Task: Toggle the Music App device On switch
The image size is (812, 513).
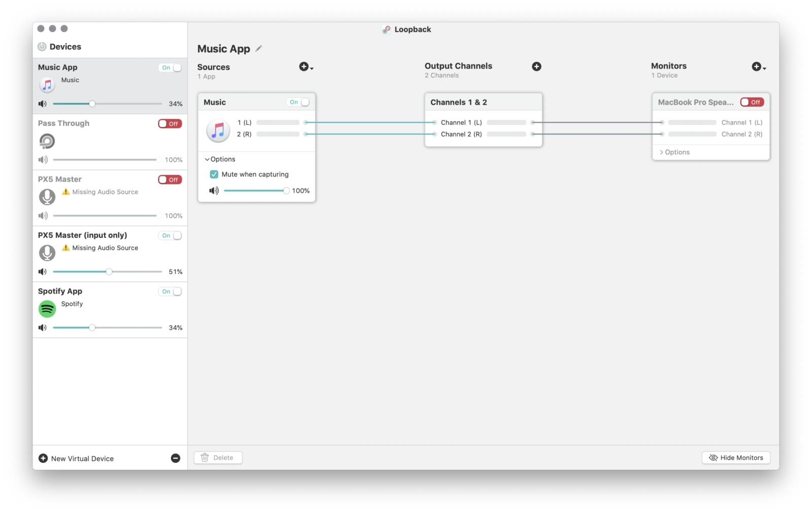Action: (171, 68)
